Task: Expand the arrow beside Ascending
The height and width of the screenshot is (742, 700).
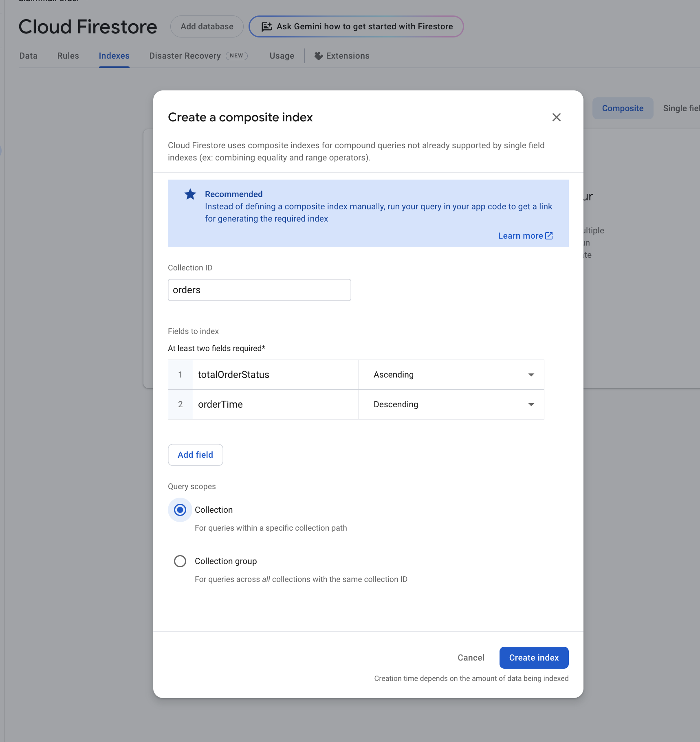Action: (x=531, y=375)
